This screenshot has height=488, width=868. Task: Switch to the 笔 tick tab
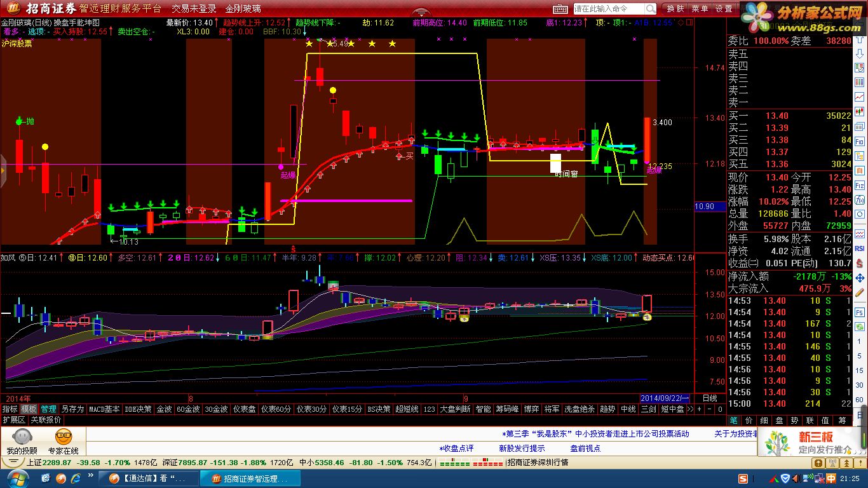734,420
